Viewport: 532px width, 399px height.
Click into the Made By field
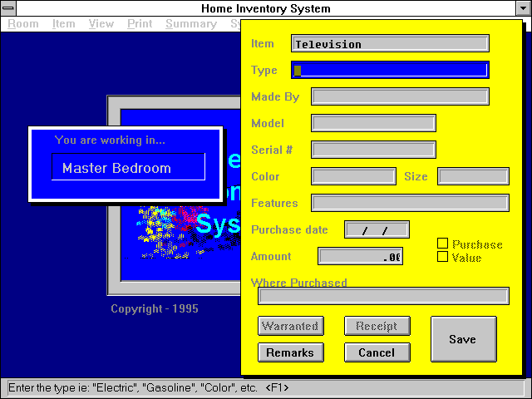coord(400,97)
